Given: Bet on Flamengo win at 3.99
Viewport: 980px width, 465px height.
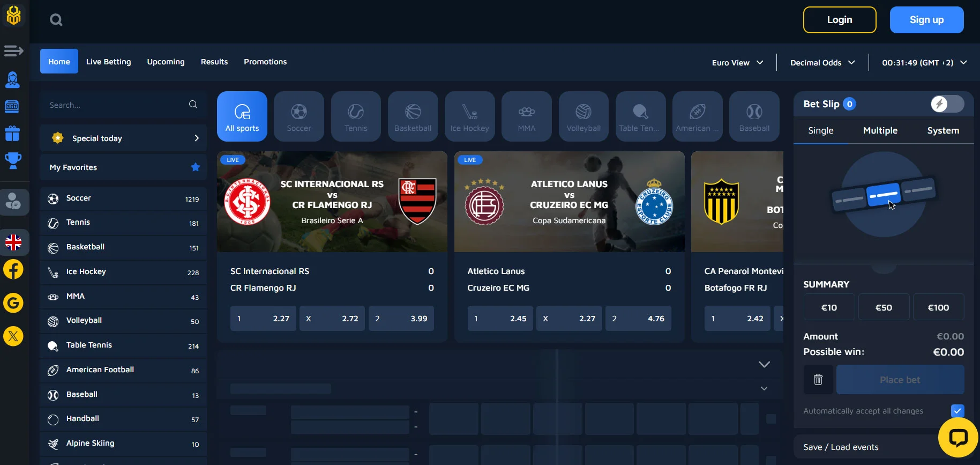Looking at the screenshot, I should pyautogui.click(x=401, y=319).
